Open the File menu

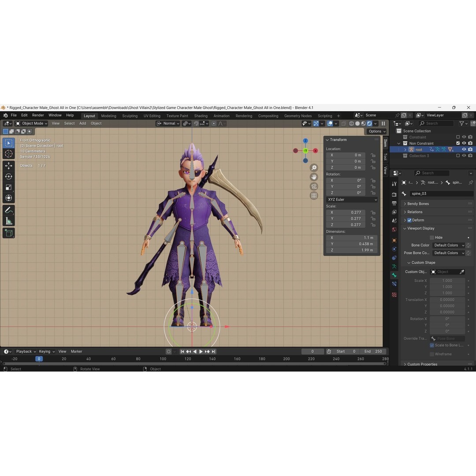pos(14,115)
